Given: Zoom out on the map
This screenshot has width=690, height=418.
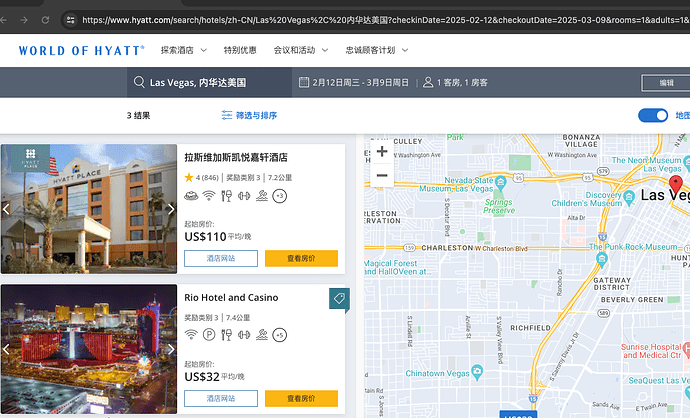Looking at the screenshot, I should [382, 176].
